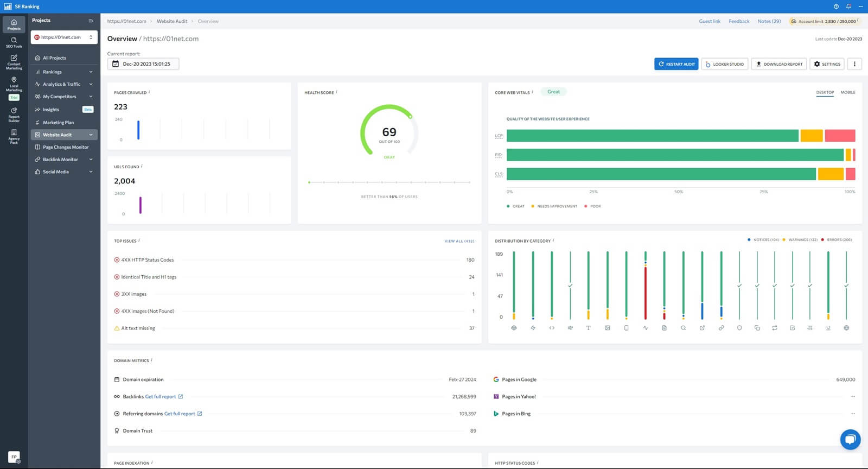
Task: Open Insights menu item
Action: (x=64, y=110)
